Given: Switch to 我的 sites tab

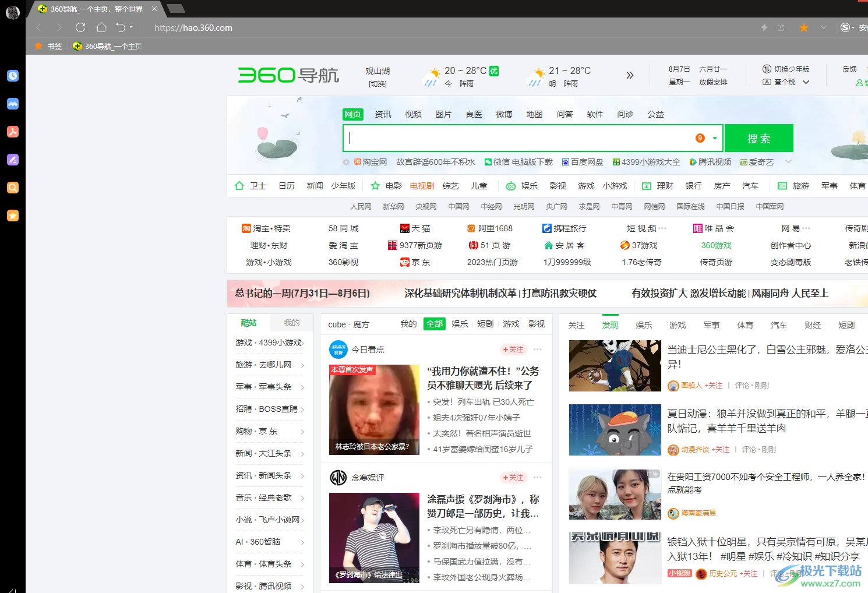Looking at the screenshot, I should pos(291,323).
